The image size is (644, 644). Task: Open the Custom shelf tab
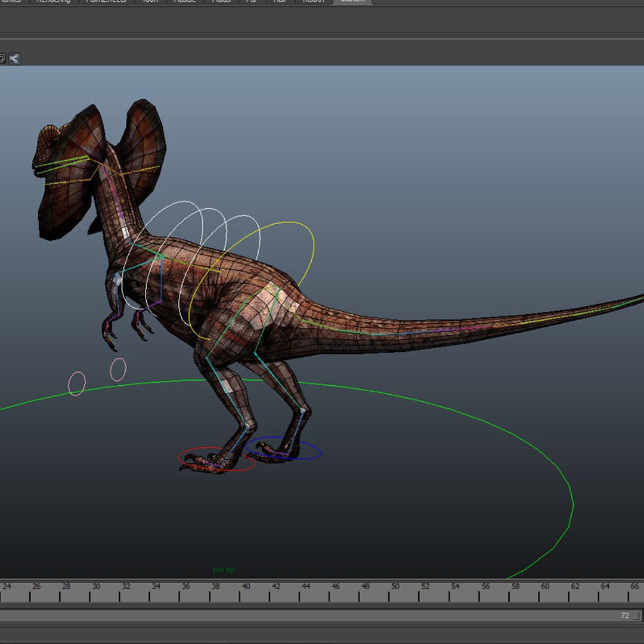353,2
